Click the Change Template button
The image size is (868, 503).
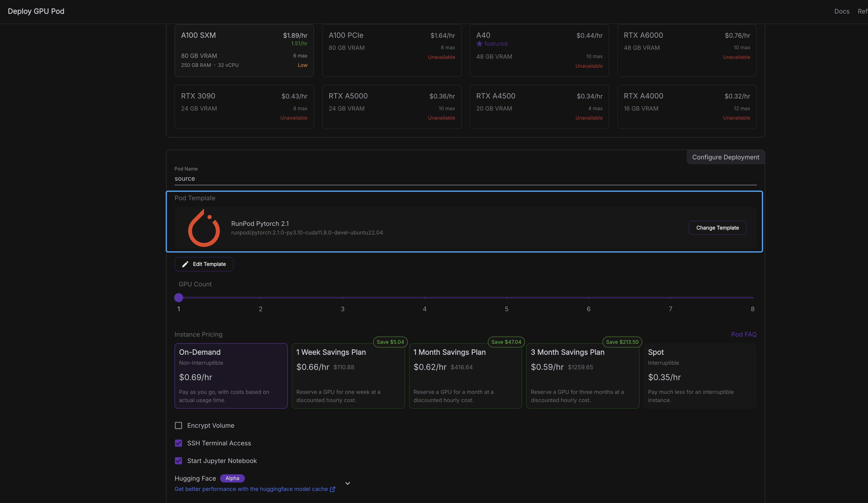pyautogui.click(x=717, y=228)
